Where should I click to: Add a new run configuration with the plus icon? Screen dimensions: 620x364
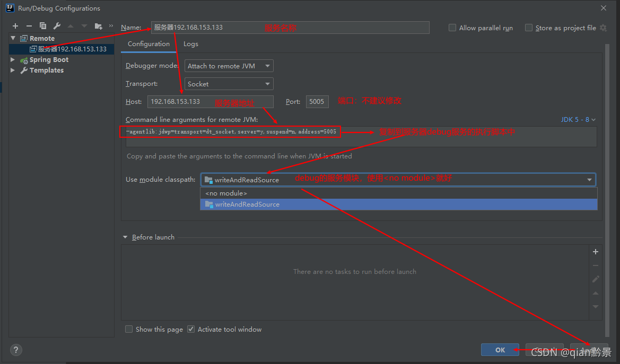(15, 25)
